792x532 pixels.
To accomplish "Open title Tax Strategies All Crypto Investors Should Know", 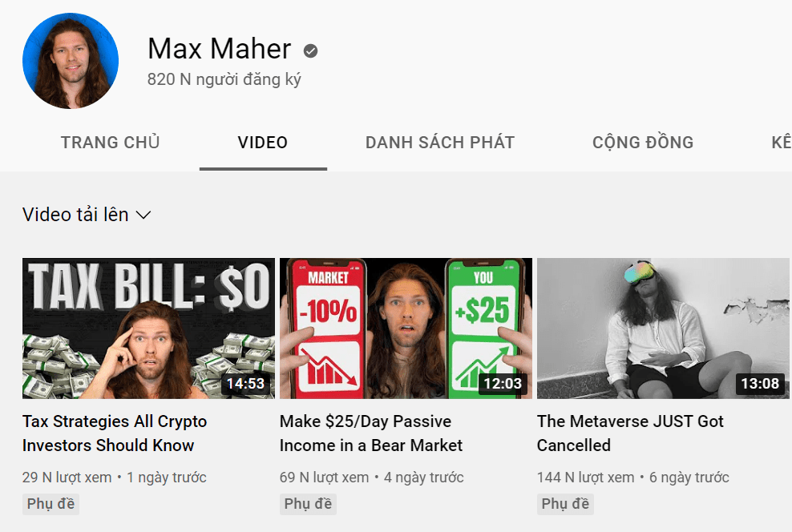I will (x=115, y=433).
